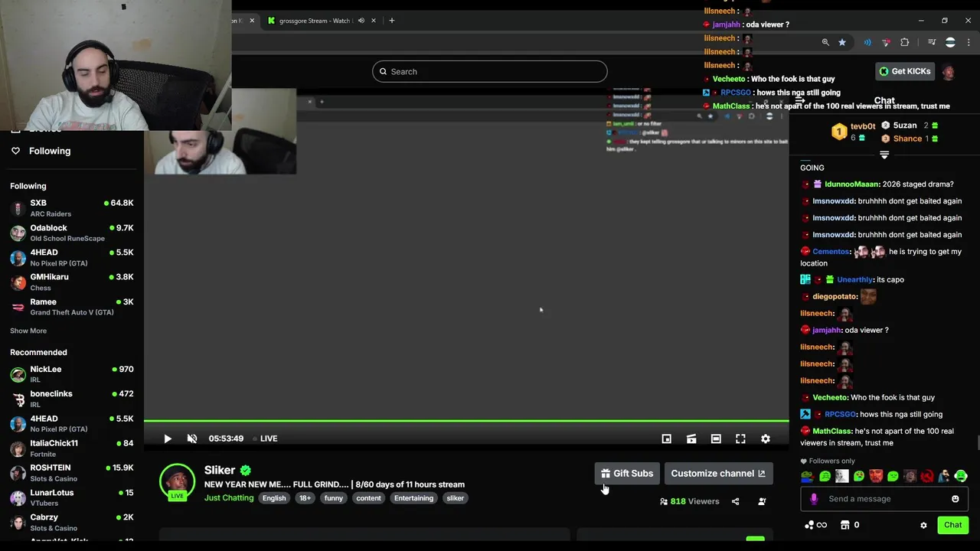Toggle theater mode in the player
Screen dimensions: 980x551
716,439
